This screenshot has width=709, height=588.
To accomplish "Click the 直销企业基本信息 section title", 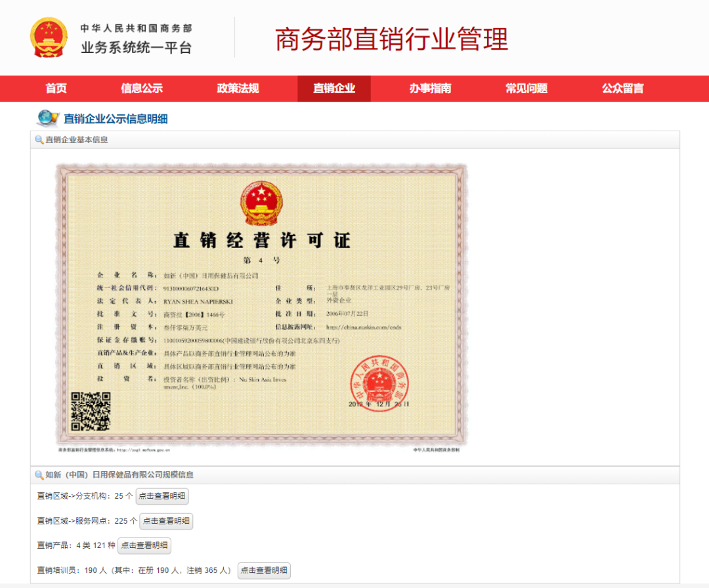I will pyautogui.click(x=77, y=140).
